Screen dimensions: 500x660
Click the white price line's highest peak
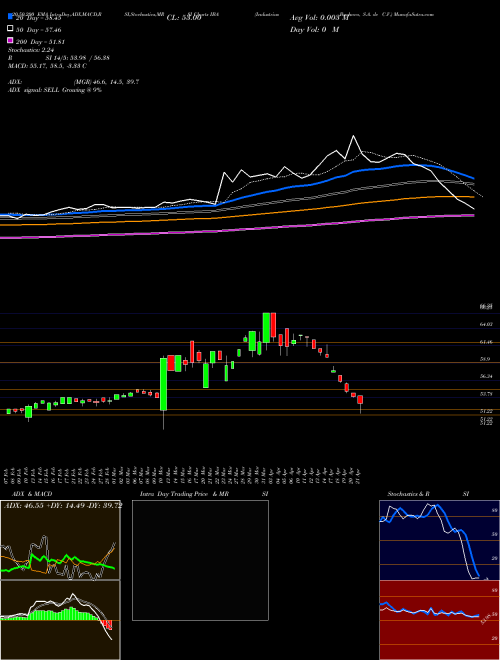[353, 136]
